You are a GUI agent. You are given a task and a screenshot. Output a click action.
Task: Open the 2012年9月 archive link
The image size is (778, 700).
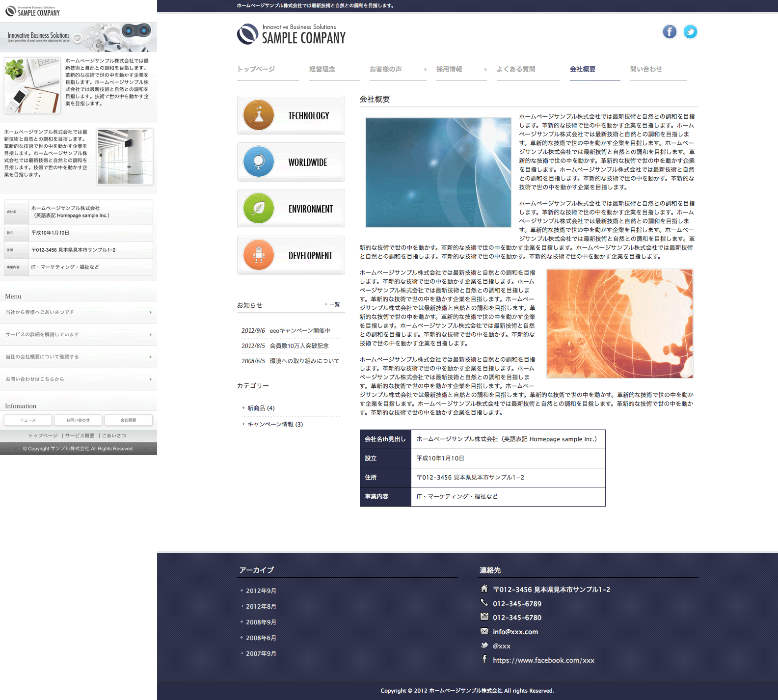pos(261,591)
